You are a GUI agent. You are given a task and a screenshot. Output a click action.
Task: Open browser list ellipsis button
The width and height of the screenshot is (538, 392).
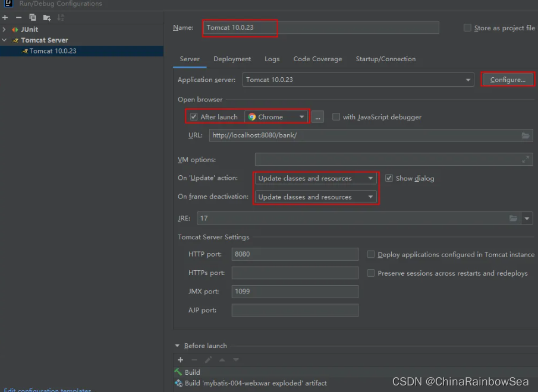(317, 117)
